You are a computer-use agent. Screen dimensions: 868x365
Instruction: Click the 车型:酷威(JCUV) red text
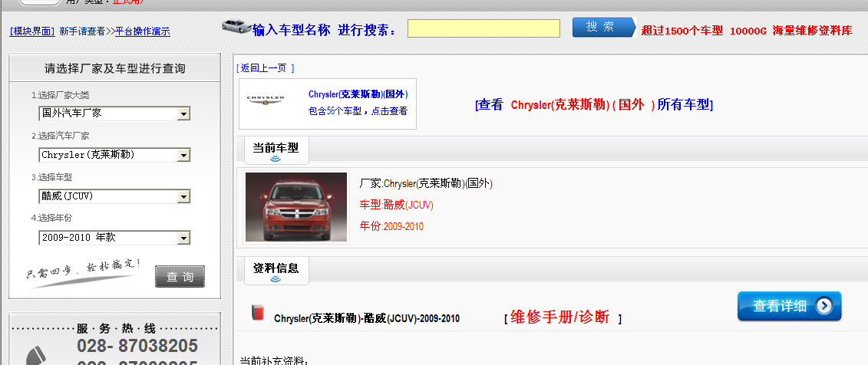(396, 206)
